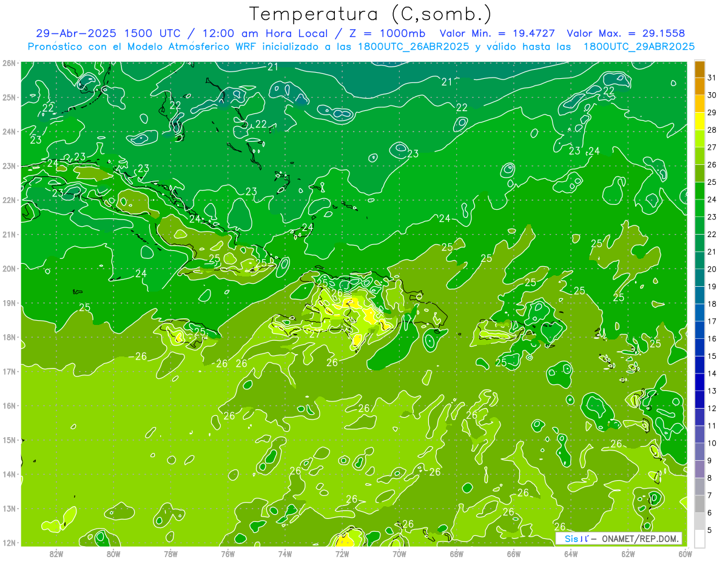The height and width of the screenshot is (562, 728).
Task: Click the legend scale label '5'
Action: pos(710,530)
